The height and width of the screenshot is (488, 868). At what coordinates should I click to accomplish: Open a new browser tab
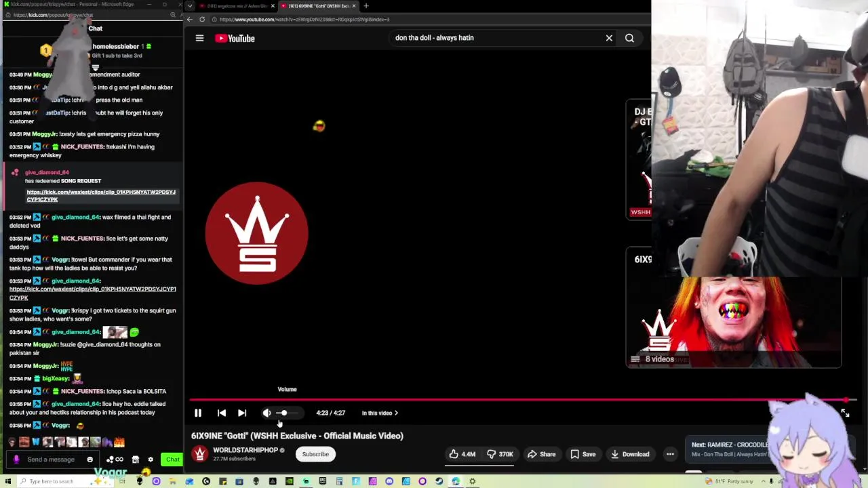click(366, 6)
